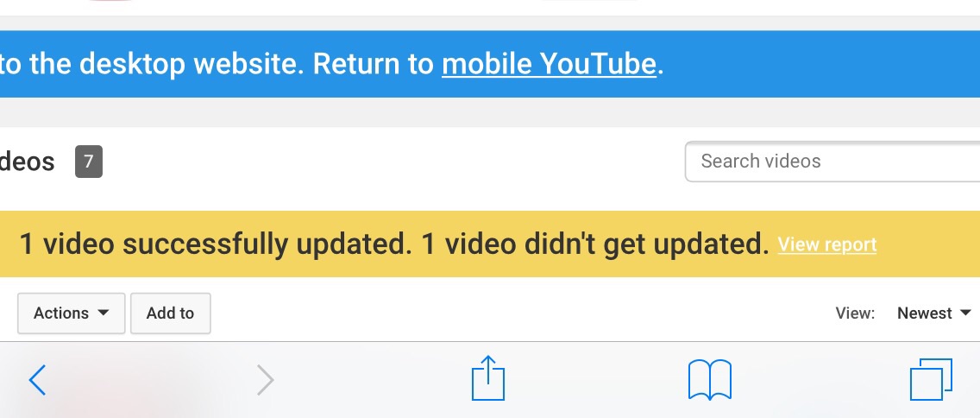Tap the Safari back arrow
The height and width of the screenshot is (418, 980).
point(37,380)
